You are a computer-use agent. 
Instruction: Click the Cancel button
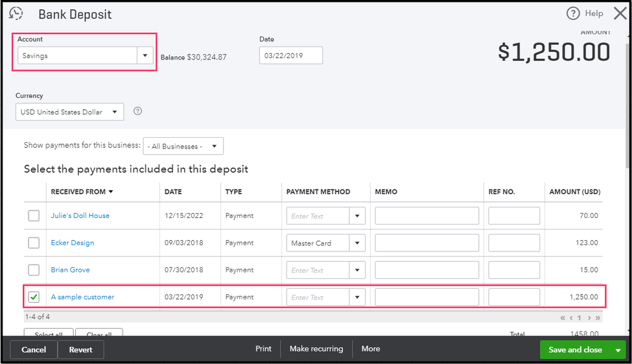(x=34, y=349)
